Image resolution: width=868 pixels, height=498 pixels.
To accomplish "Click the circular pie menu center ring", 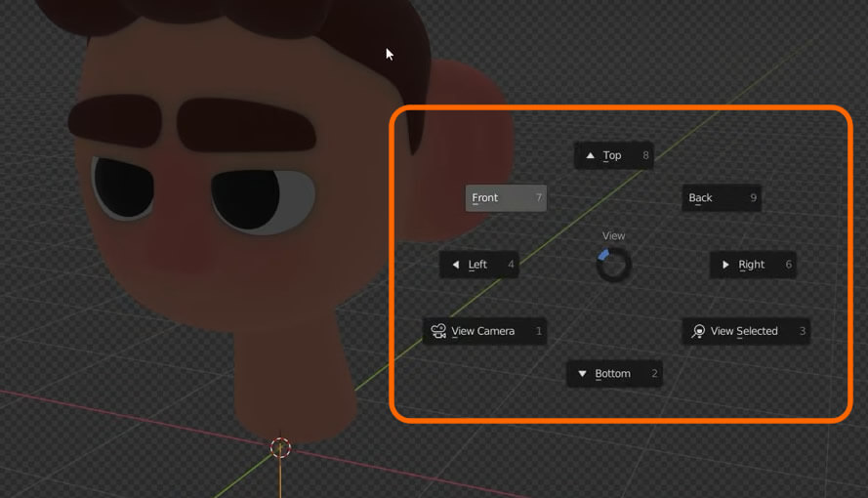I will pyautogui.click(x=614, y=265).
